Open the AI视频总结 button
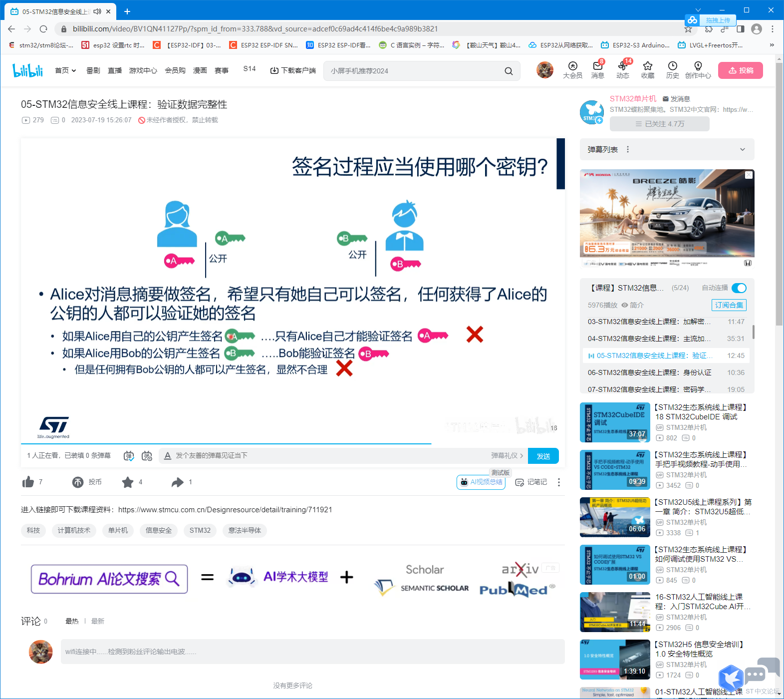This screenshot has height=699, width=784. 481,482
